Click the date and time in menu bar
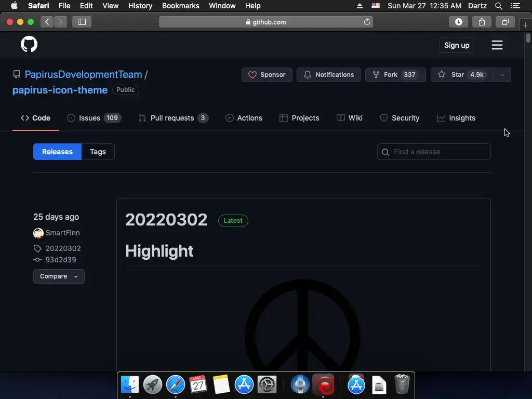 424,6
